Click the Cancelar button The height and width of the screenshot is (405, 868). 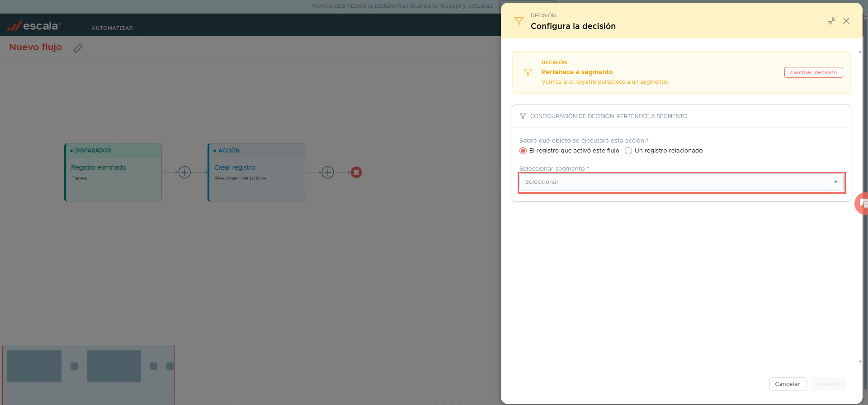[x=788, y=384]
